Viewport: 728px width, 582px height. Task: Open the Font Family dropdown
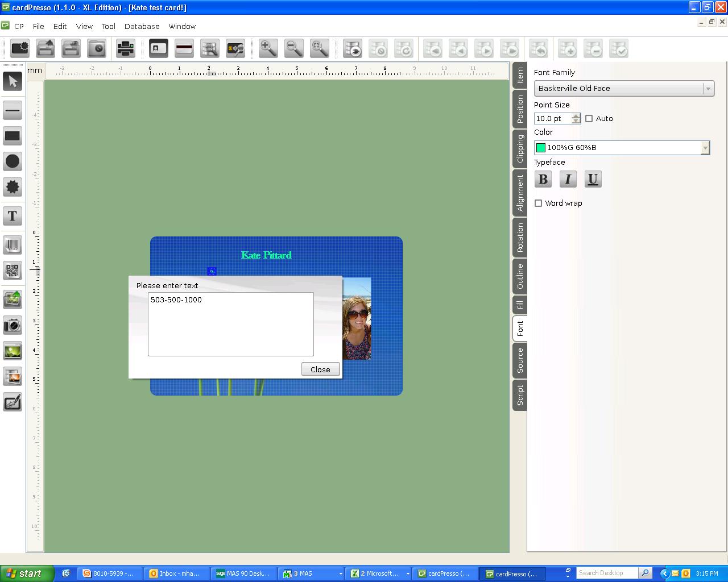[x=707, y=88]
